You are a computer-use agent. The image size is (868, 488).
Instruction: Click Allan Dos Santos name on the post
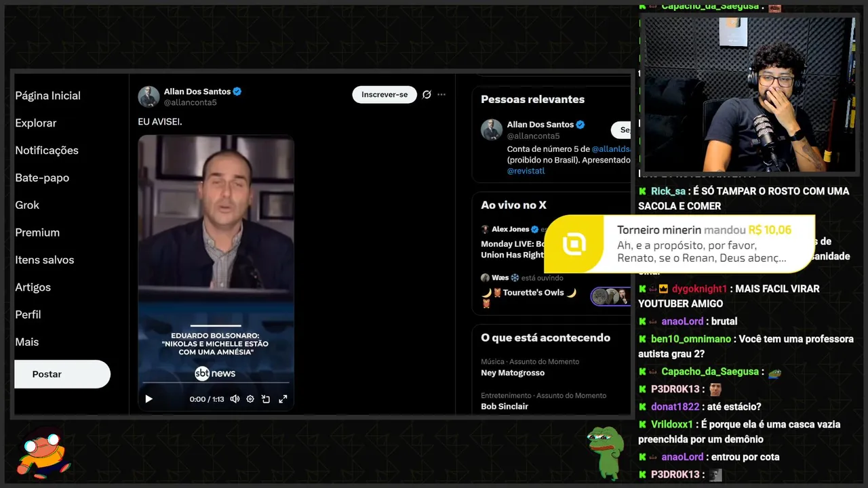pyautogui.click(x=197, y=91)
